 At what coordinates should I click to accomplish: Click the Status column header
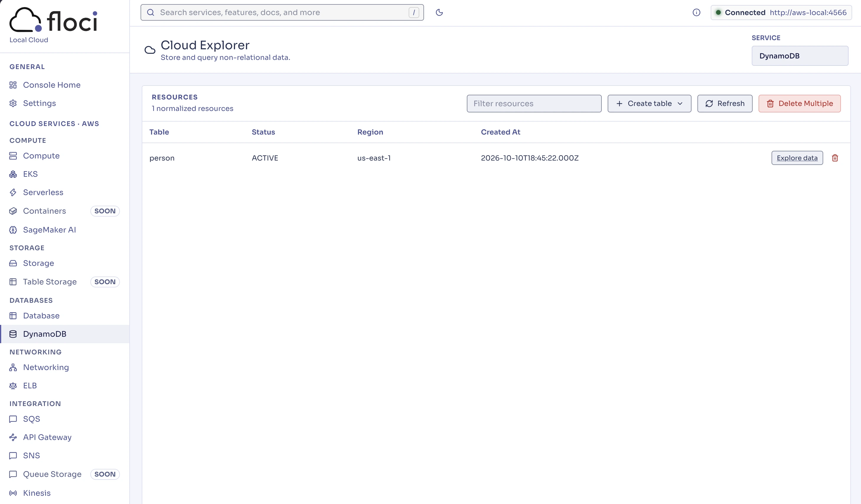(263, 132)
